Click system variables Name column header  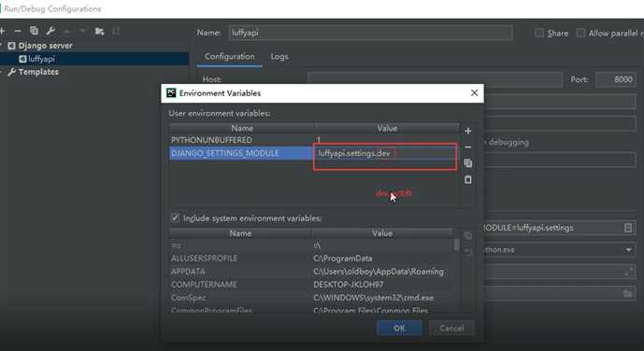tap(240, 233)
